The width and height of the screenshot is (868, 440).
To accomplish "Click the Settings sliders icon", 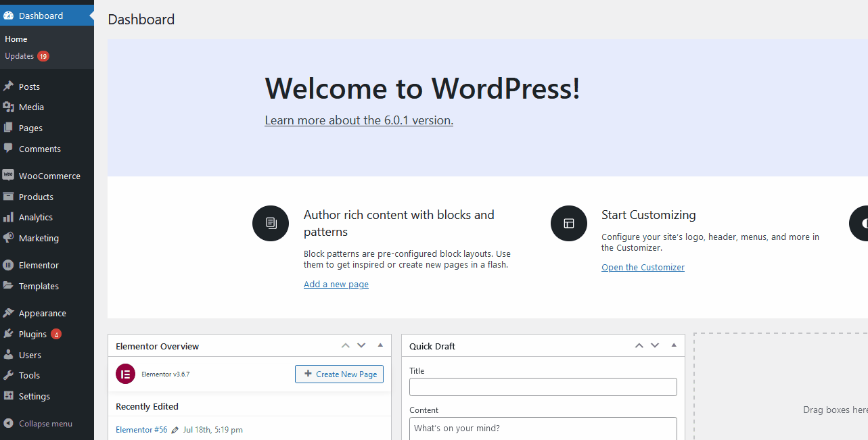I will click(8, 396).
